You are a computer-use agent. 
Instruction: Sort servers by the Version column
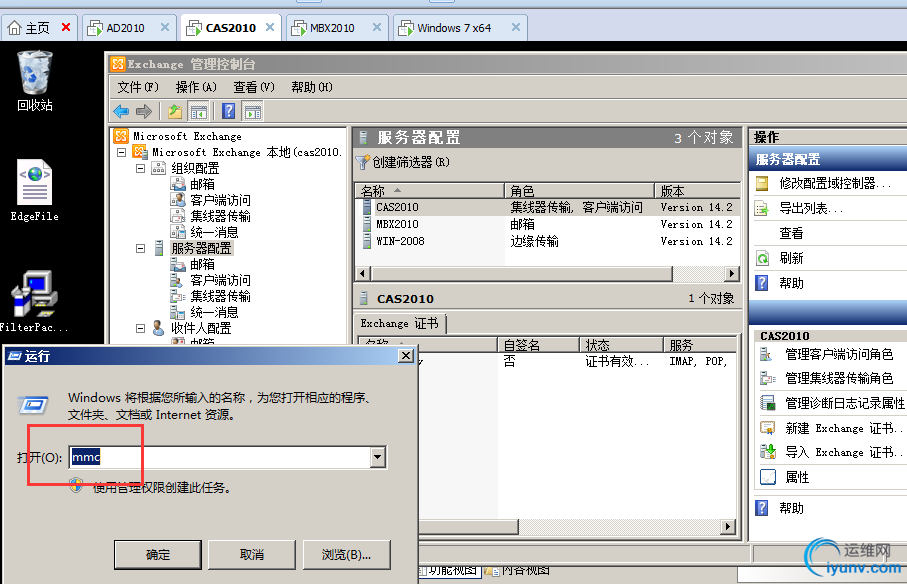coord(697,191)
